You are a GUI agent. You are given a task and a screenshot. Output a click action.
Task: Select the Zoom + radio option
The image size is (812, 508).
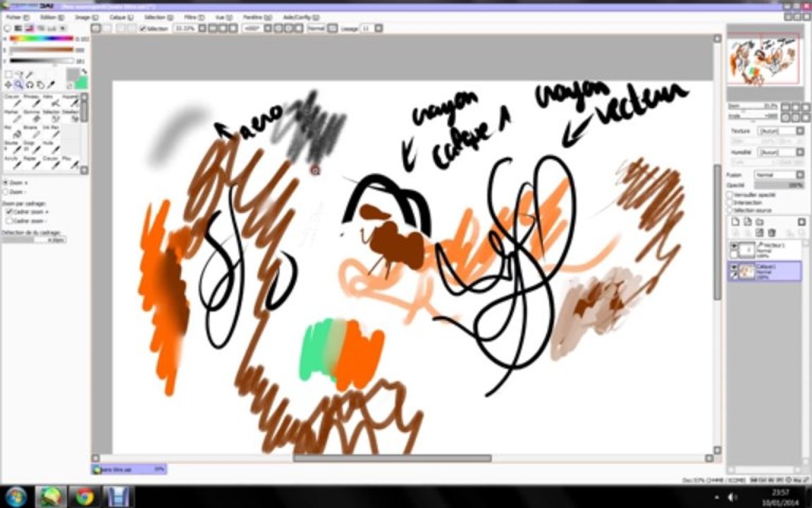coord(6,183)
